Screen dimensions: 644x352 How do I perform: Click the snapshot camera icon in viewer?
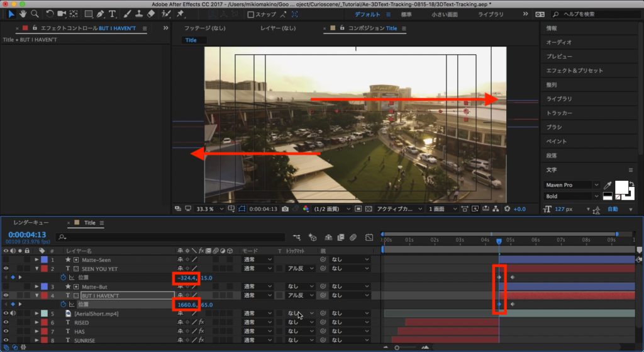pos(286,209)
